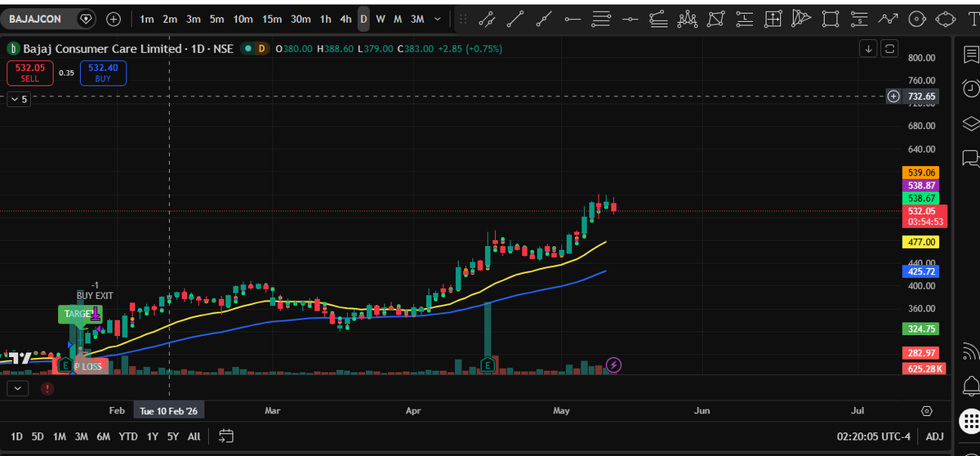Toggle the ADJ adjusted data setting
This screenshot has height=456, width=980.
[x=934, y=436]
